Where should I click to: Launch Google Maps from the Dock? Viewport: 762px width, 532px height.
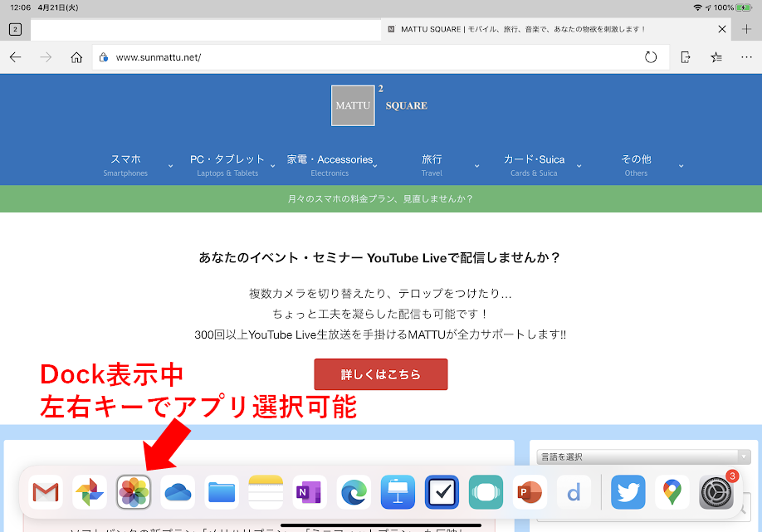pos(672,492)
